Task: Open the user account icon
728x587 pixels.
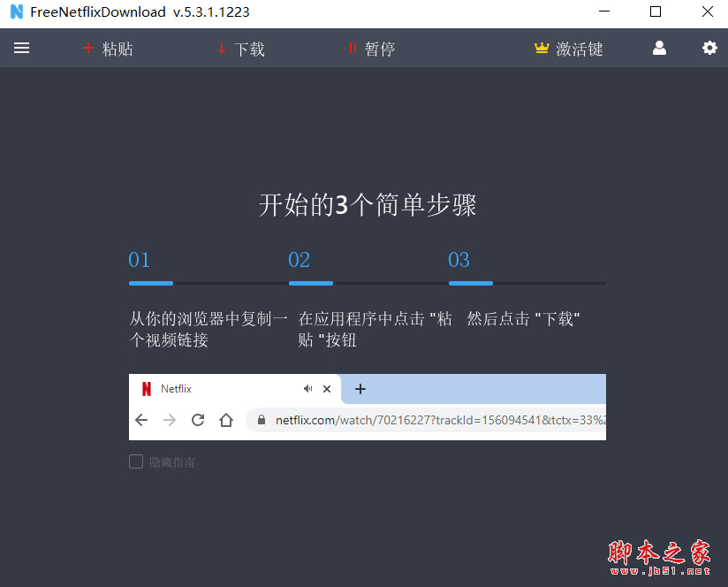Action: 659,48
